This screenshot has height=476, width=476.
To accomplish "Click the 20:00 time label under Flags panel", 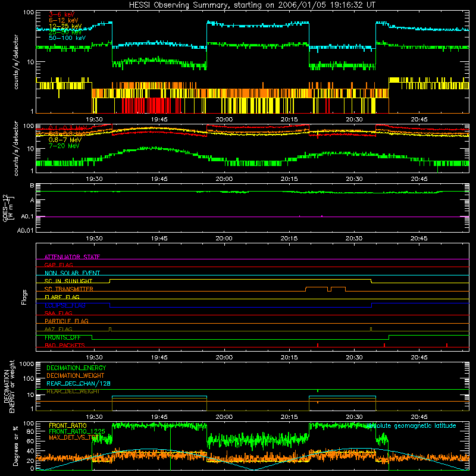I will (224, 357).
